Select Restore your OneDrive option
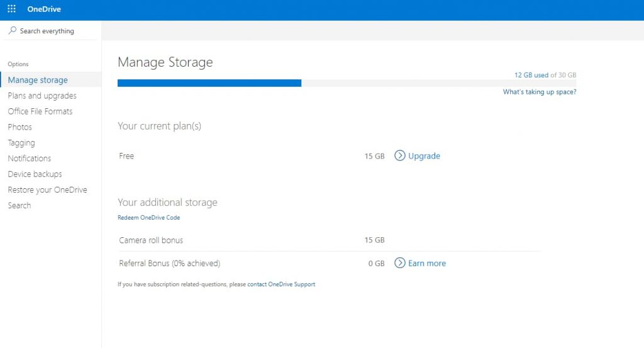 click(x=47, y=190)
